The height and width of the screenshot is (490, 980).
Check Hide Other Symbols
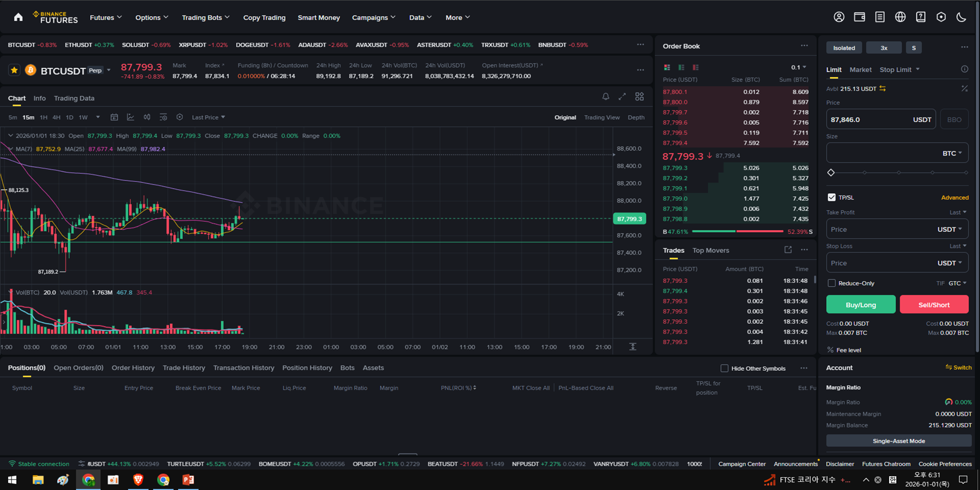pyautogui.click(x=724, y=368)
